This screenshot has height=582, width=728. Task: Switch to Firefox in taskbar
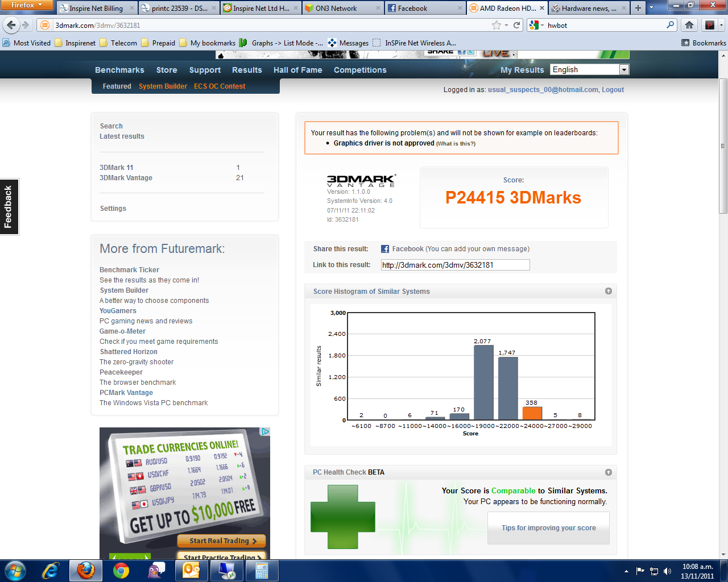86,571
